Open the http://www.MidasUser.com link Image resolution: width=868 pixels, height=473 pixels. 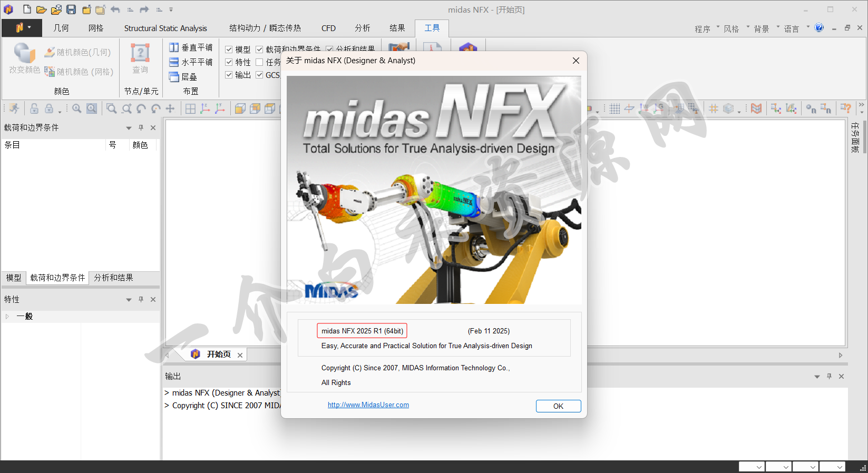pos(368,405)
